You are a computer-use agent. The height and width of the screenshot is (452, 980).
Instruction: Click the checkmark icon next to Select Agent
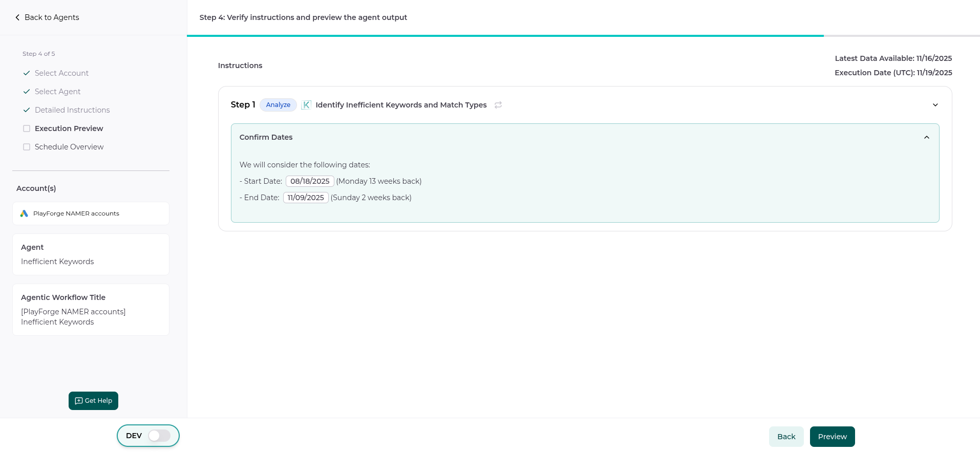[27, 92]
